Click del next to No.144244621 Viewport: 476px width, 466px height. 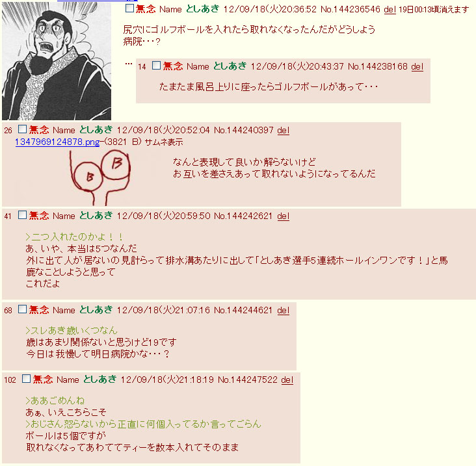[x=284, y=311]
